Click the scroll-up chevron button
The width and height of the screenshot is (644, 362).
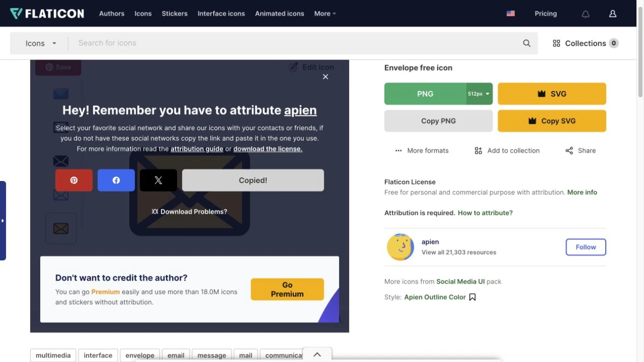(317, 354)
